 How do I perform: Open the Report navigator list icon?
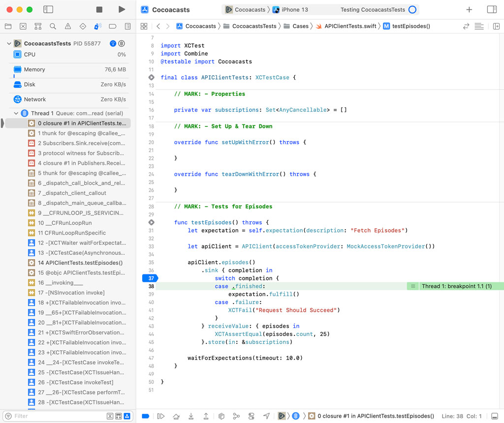127,26
